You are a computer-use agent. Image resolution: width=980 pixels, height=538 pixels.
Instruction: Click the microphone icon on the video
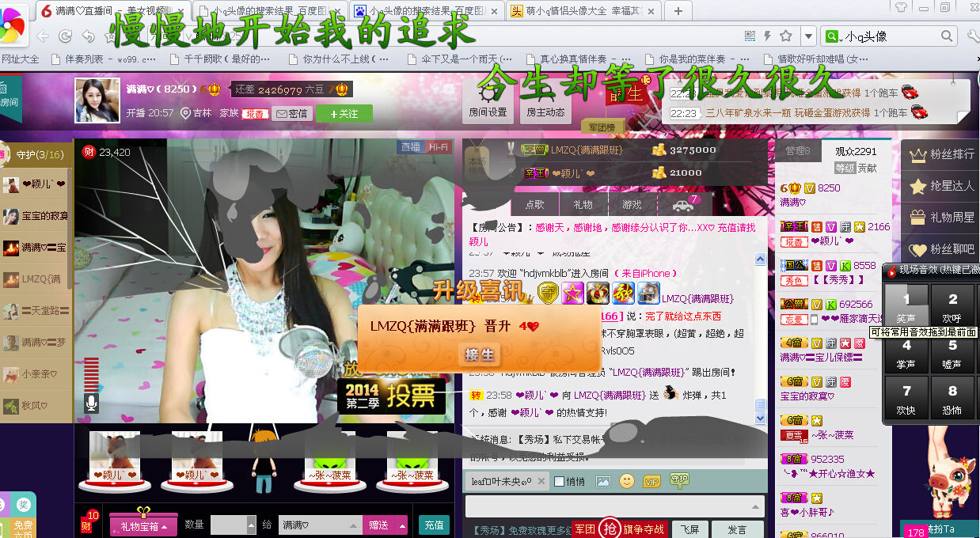92,403
